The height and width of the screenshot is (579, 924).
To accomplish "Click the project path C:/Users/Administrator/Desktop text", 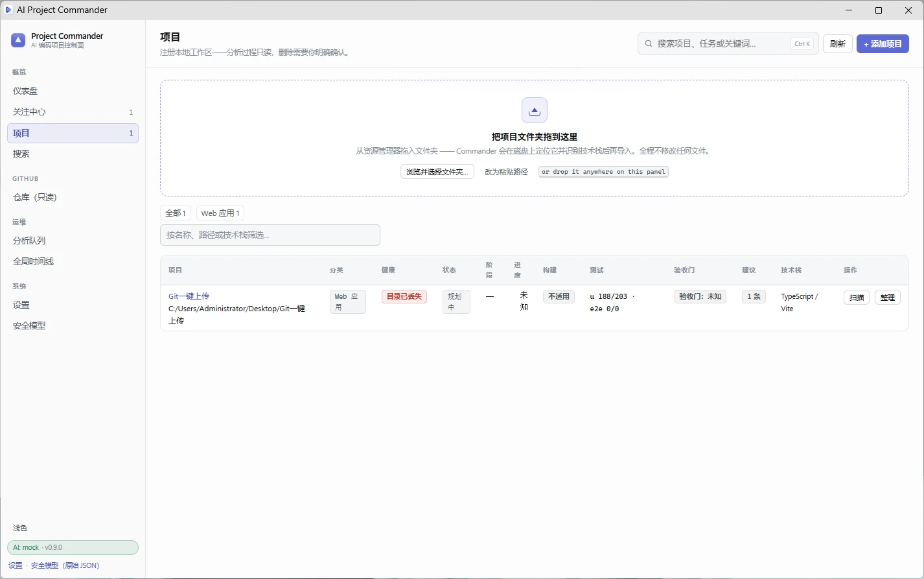I will click(x=237, y=314).
